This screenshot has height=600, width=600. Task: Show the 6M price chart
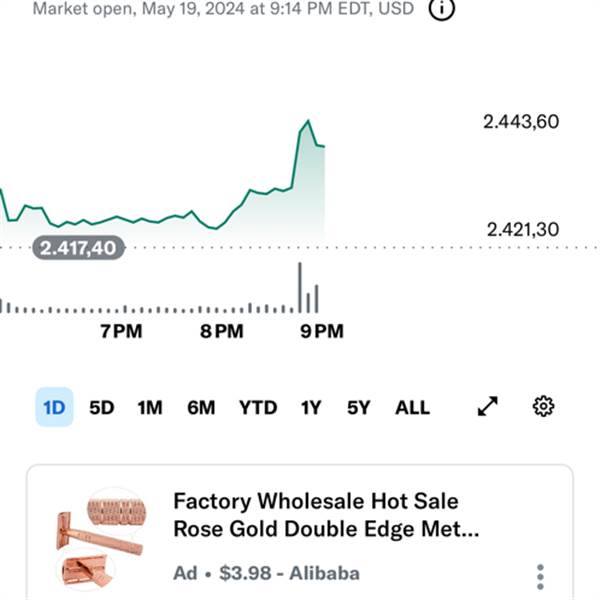[x=201, y=407]
